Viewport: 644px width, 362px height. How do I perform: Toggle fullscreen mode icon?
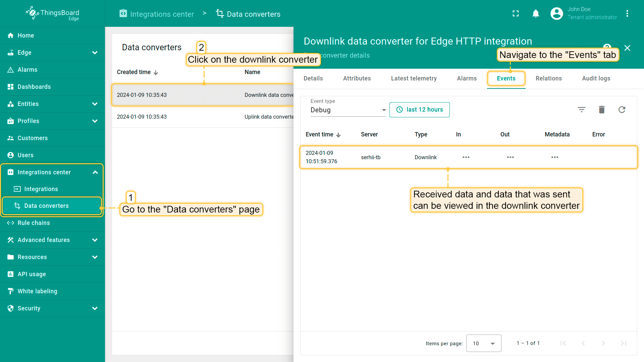[x=516, y=13]
